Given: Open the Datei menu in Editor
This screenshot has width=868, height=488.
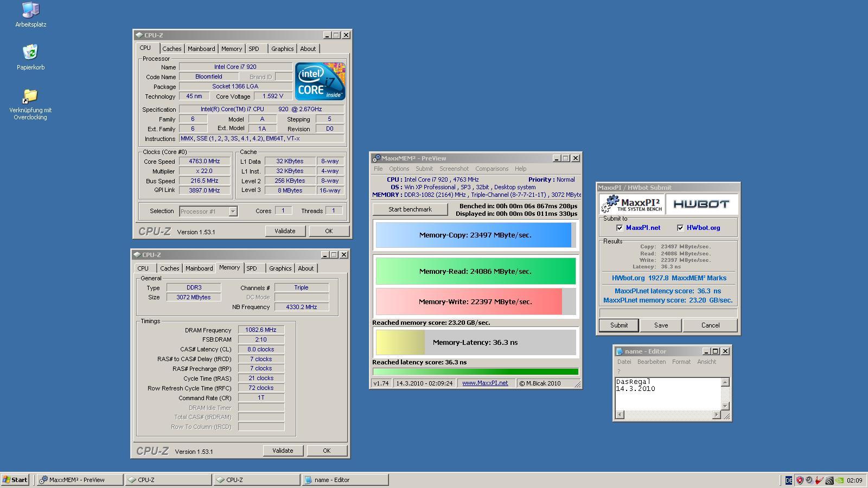Looking at the screenshot, I should point(624,362).
